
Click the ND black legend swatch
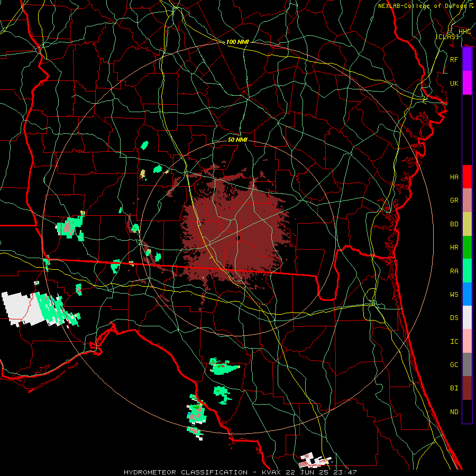tap(467, 411)
